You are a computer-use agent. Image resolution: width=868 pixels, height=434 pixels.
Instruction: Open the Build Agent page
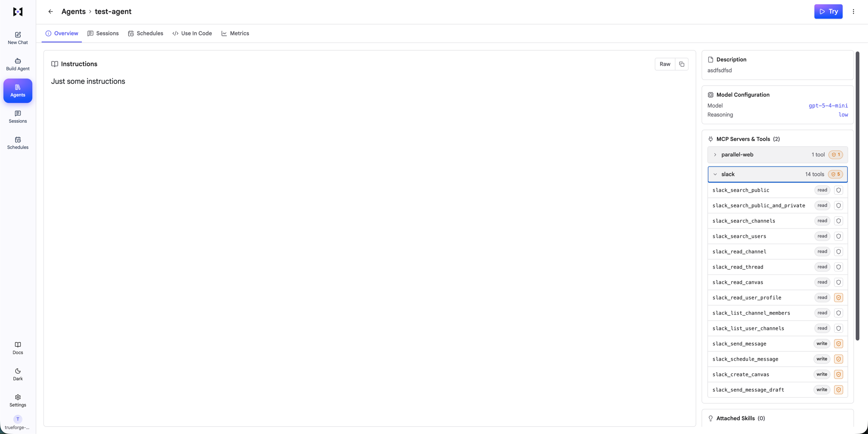[18, 64]
